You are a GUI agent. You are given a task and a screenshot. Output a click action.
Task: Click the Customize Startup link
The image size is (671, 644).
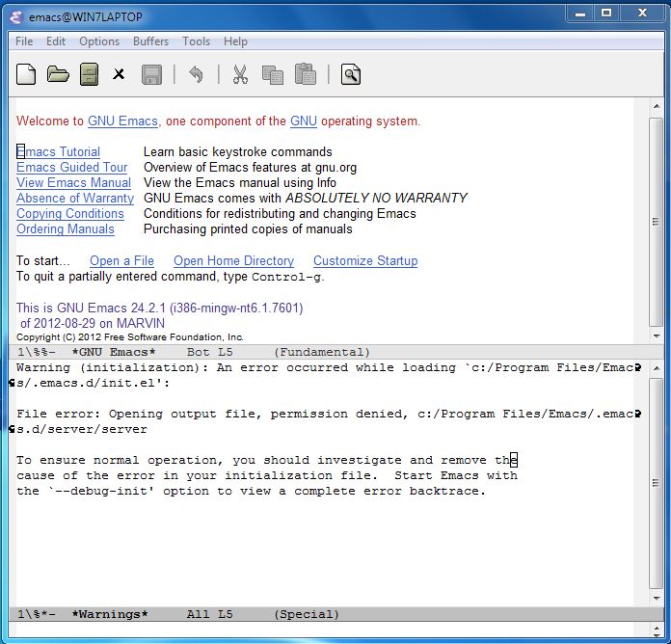365,260
